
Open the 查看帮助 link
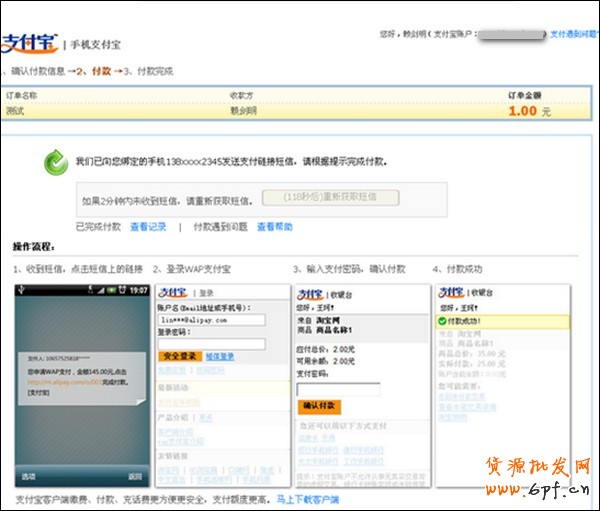[x=274, y=227]
